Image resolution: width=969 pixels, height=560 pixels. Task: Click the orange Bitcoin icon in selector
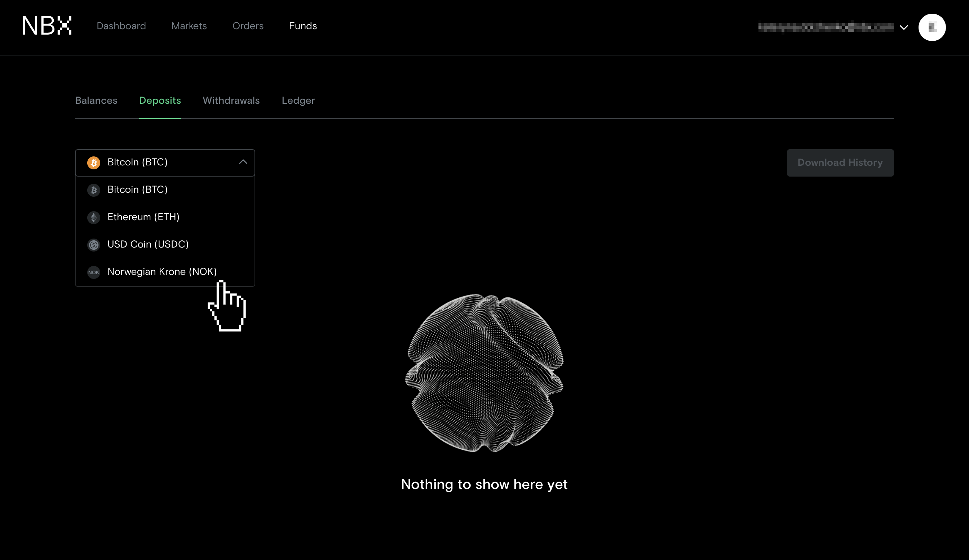93,163
